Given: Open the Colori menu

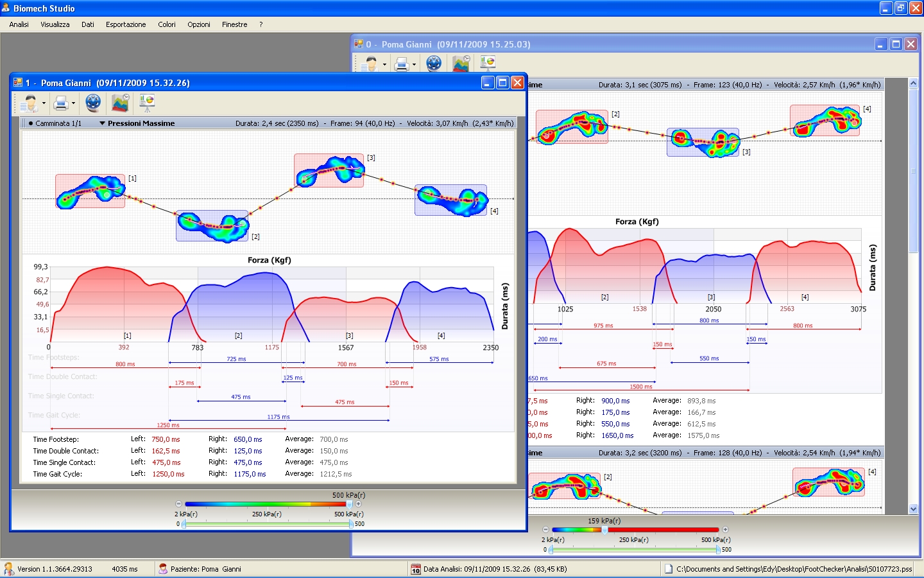Looking at the screenshot, I should [167, 24].
